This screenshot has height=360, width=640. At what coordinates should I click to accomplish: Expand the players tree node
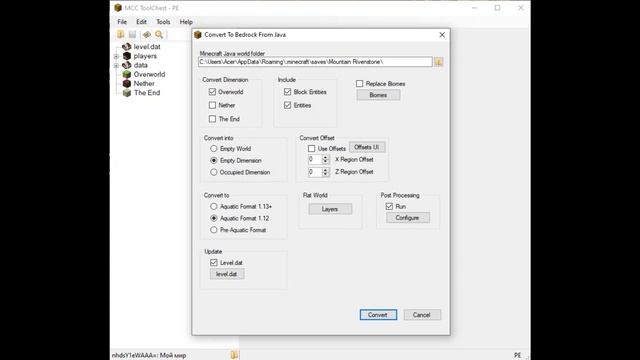[116, 56]
